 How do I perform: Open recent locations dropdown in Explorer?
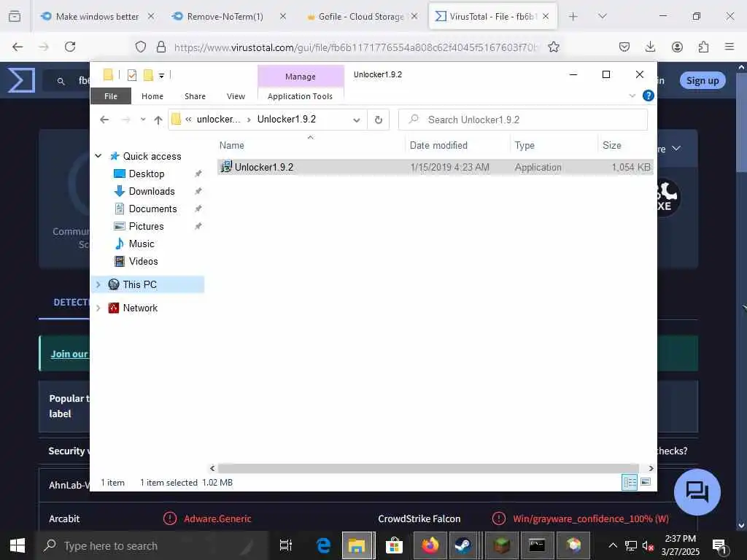tap(143, 120)
